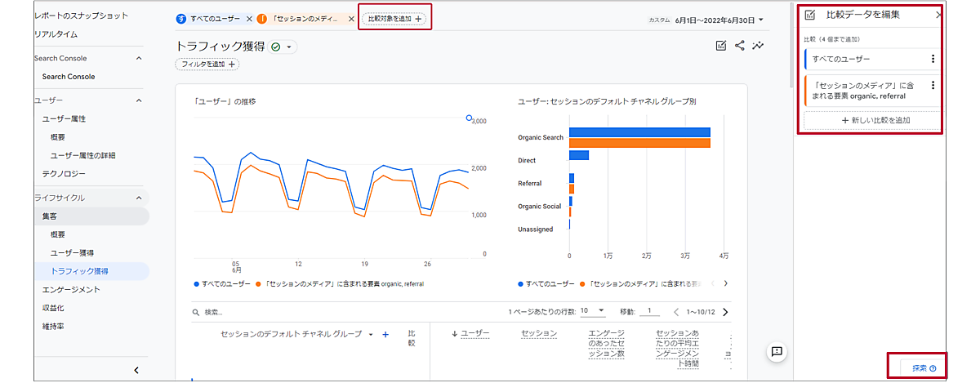Open リアルタイム report in sidebar
Image resolution: width=980 pixels, height=383 pixels.
point(56,34)
